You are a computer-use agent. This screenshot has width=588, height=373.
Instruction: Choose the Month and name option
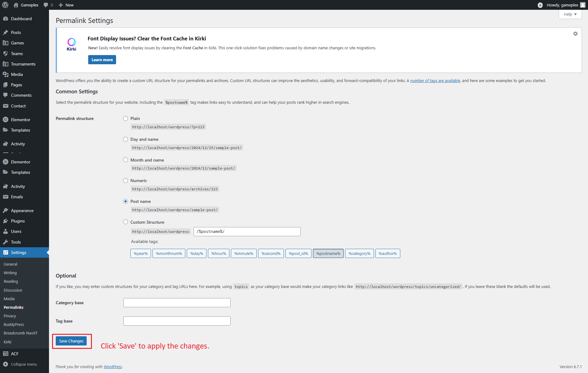(x=126, y=160)
